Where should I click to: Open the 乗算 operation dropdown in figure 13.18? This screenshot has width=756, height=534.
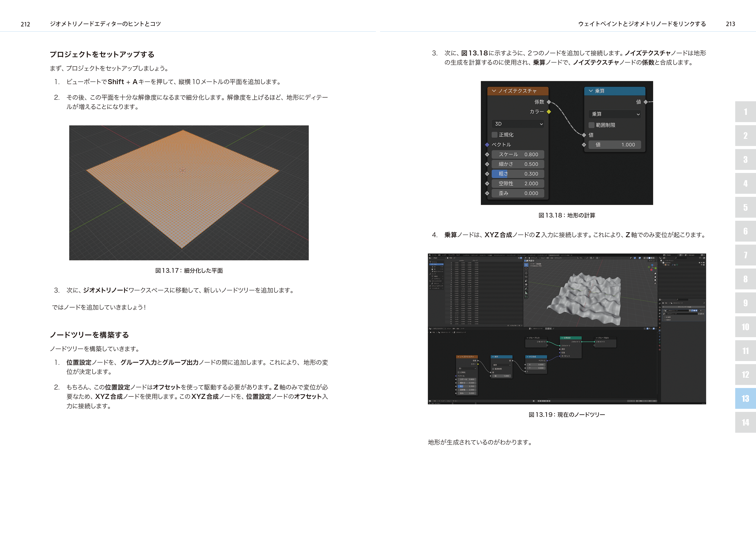click(615, 114)
